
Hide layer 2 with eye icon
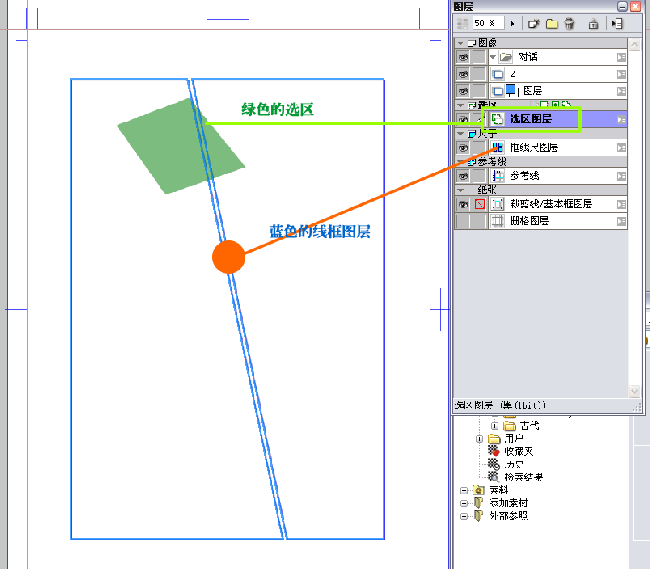point(463,74)
